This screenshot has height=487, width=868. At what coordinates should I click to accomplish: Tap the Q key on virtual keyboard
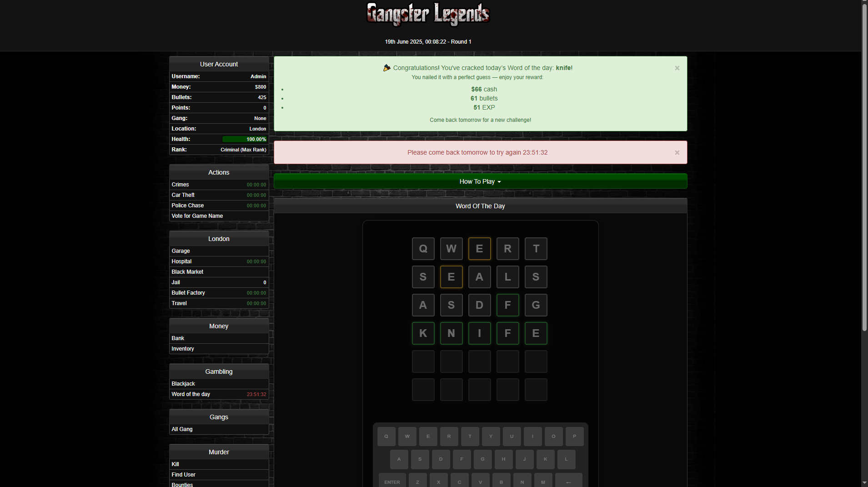[x=386, y=437]
